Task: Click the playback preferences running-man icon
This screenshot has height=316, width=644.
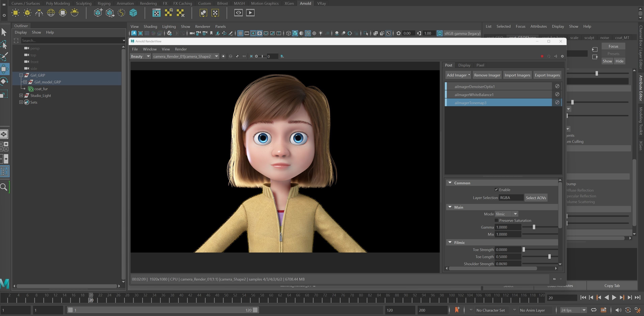Action: click(637, 310)
